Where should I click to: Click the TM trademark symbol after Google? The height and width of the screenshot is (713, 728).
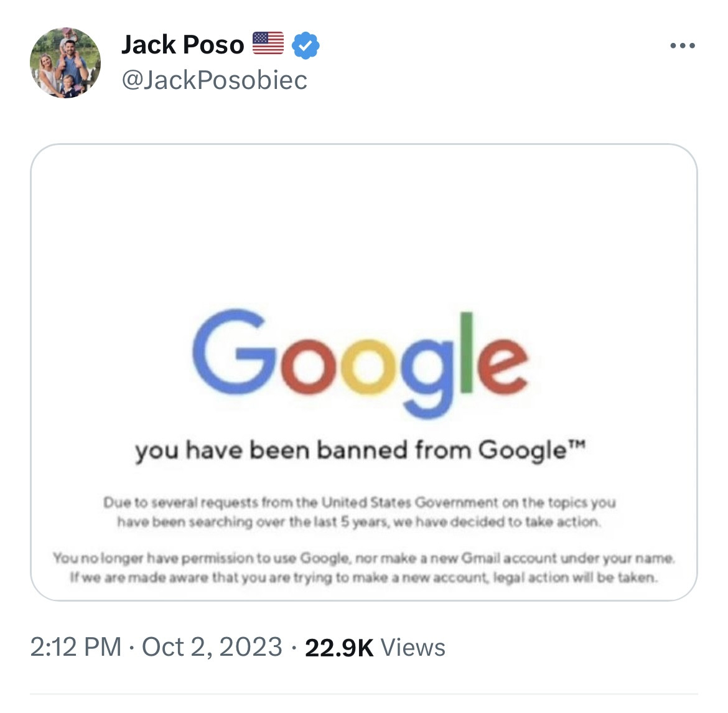[x=577, y=444]
